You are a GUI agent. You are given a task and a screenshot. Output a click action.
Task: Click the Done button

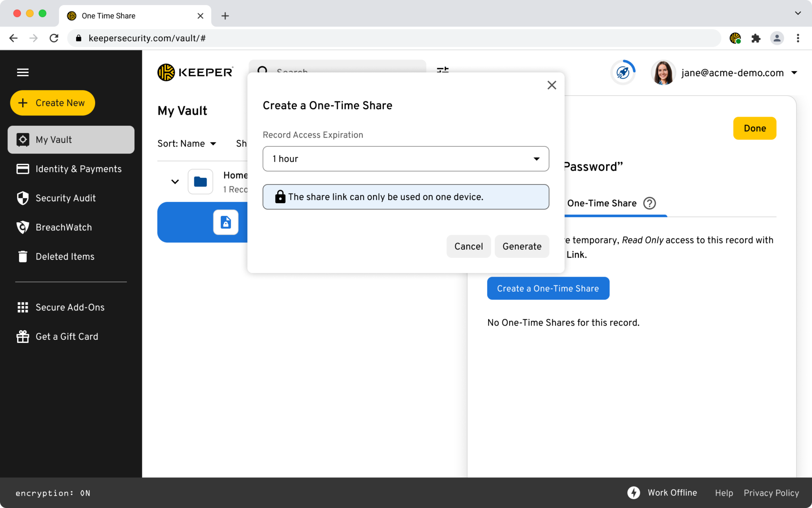tap(755, 128)
